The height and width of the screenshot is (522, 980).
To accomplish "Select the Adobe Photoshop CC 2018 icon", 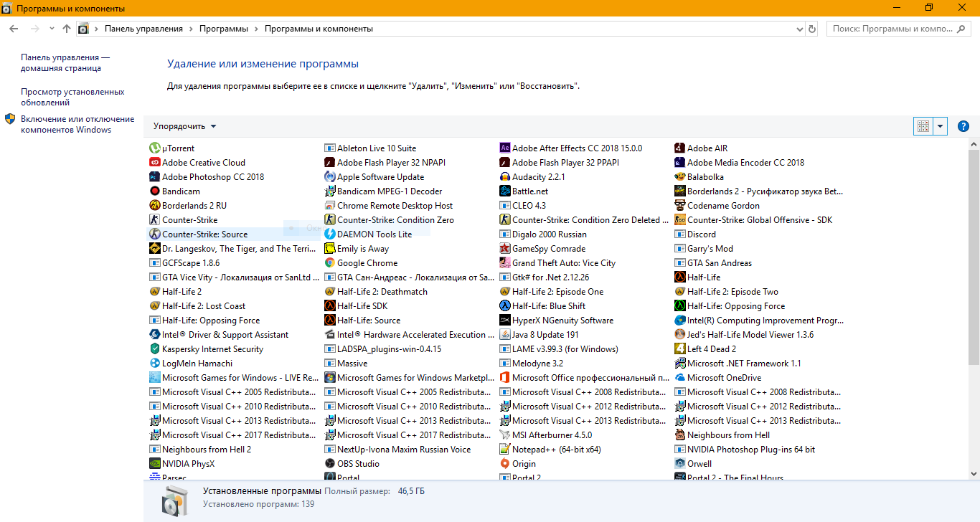I will pyautogui.click(x=154, y=177).
